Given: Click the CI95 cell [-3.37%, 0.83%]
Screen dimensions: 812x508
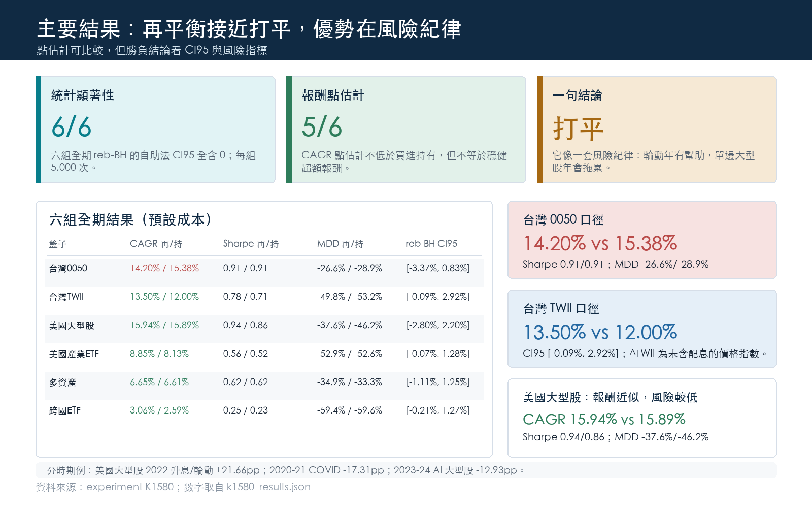Looking at the screenshot, I should [438, 268].
